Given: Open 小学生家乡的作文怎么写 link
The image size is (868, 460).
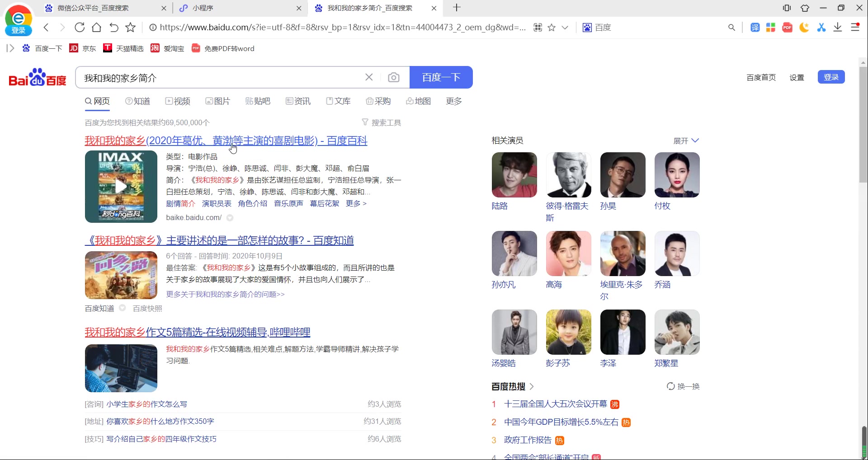Looking at the screenshot, I should [x=146, y=404].
